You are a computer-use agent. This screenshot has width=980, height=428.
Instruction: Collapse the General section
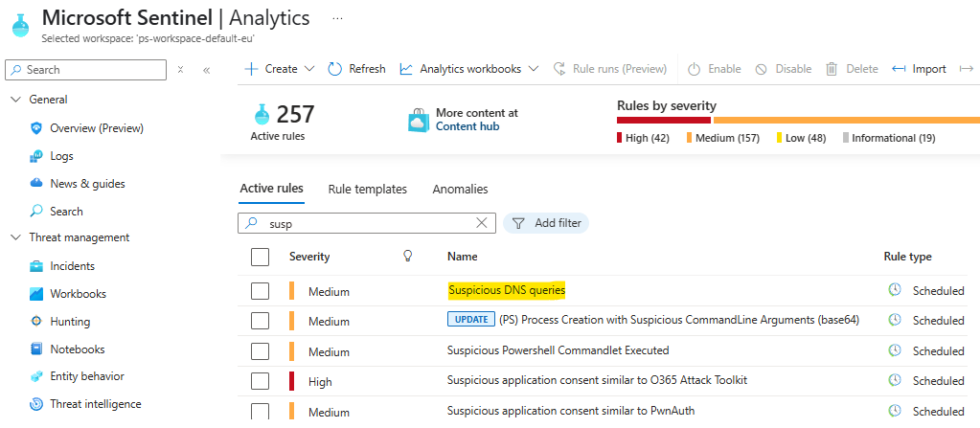click(x=16, y=100)
